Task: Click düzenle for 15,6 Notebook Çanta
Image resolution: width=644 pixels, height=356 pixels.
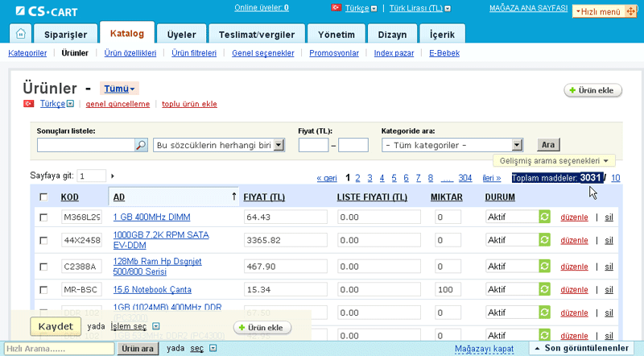Action: [574, 290]
